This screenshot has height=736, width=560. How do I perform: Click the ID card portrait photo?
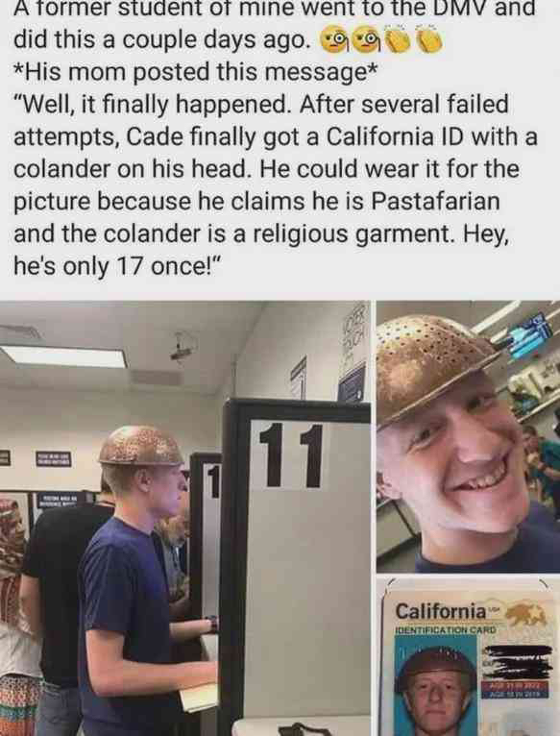point(435,686)
